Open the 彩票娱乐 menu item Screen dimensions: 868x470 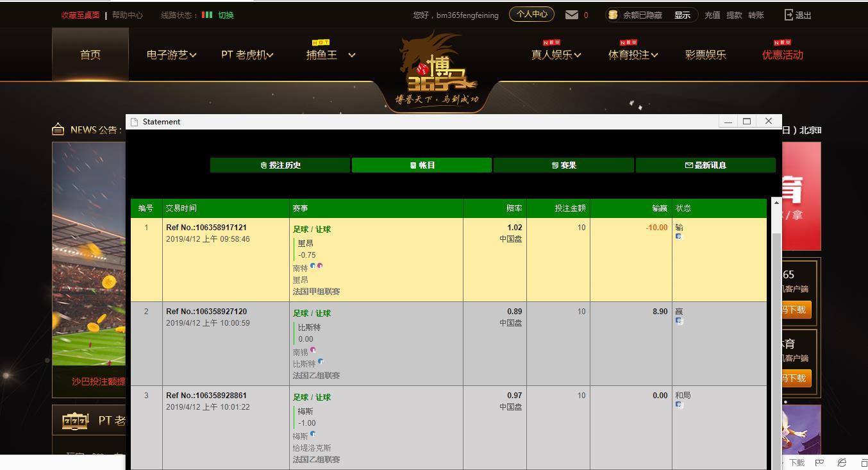[705, 55]
